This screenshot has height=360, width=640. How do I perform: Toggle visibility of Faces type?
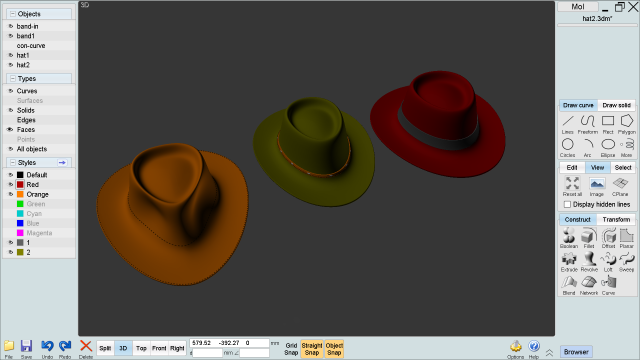(10, 129)
